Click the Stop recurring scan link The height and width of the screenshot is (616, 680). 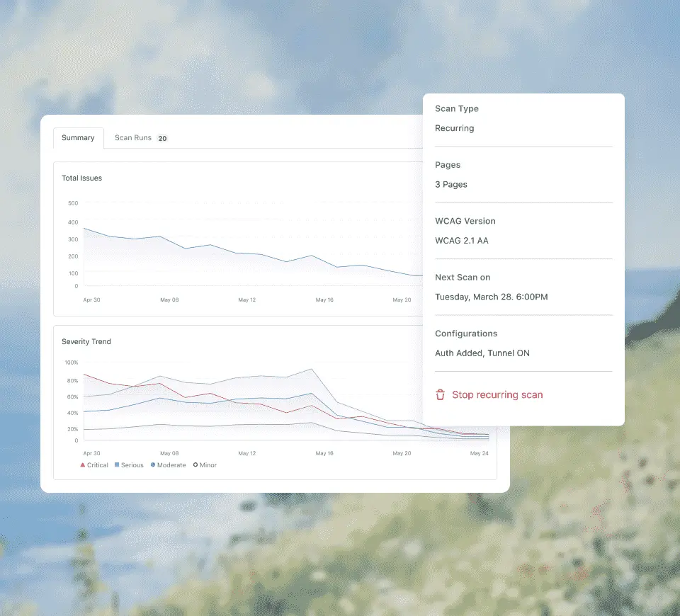point(497,394)
